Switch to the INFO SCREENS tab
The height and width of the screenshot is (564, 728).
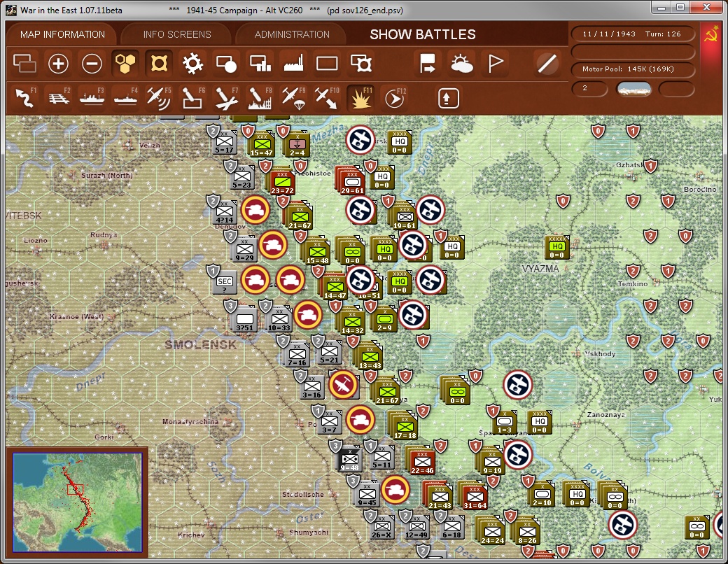(177, 34)
